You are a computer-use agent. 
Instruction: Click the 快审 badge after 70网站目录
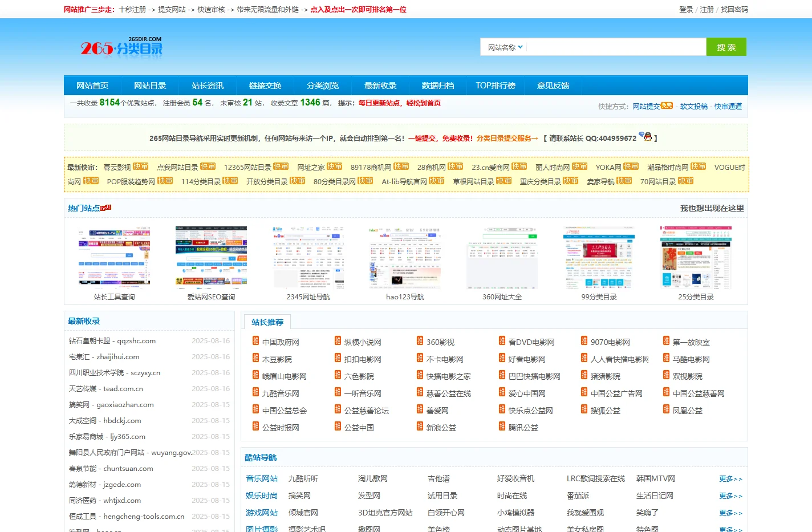pyautogui.click(x=686, y=181)
